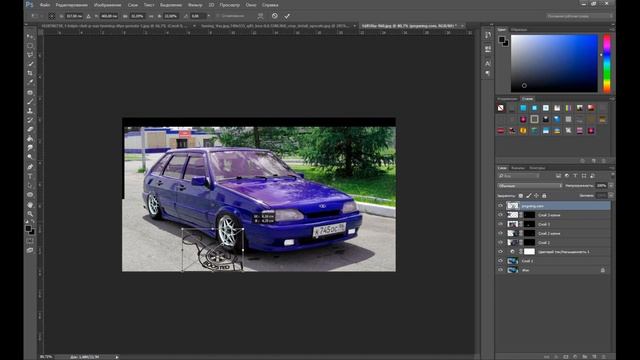Open the Styles panel flyout menu

612,99
